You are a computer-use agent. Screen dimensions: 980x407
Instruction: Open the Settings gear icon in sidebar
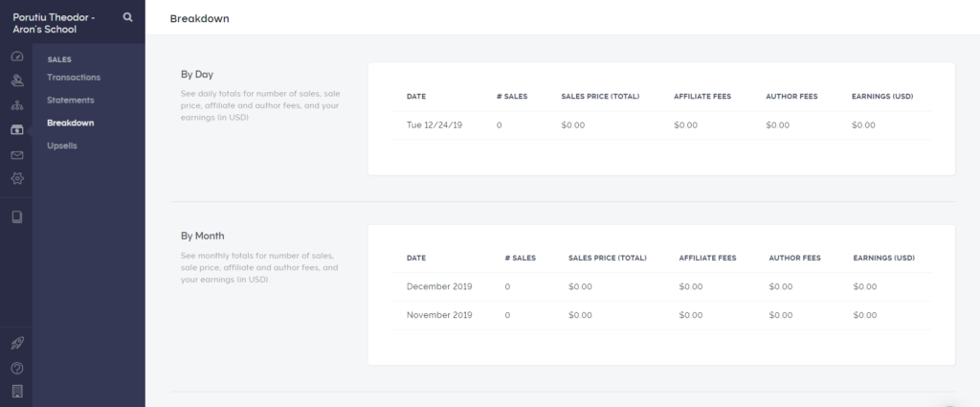pyautogui.click(x=17, y=178)
